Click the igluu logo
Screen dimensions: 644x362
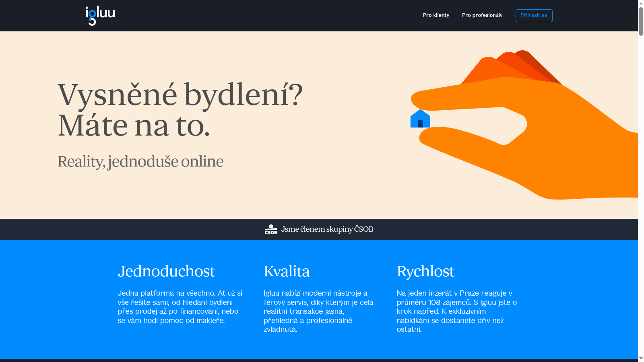pos(99,15)
